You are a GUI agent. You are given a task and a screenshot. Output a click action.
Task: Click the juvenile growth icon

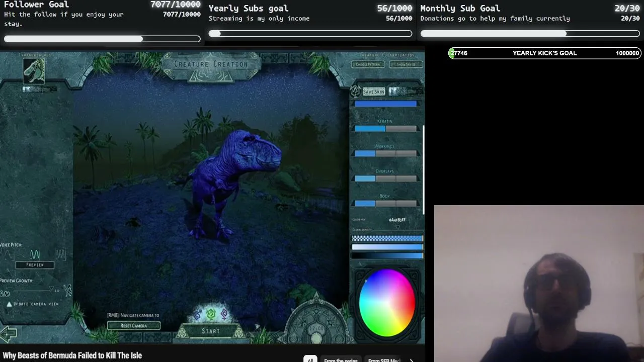point(5,293)
